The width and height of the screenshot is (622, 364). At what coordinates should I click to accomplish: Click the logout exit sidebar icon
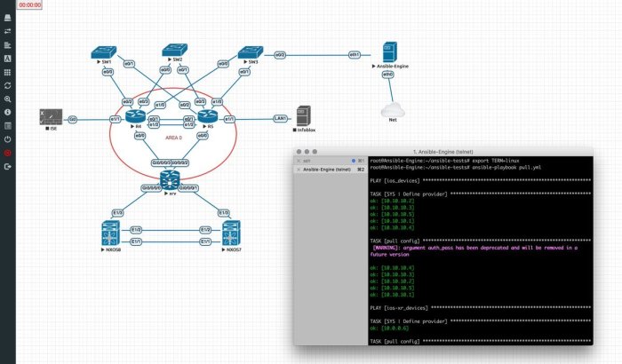(x=7, y=166)
